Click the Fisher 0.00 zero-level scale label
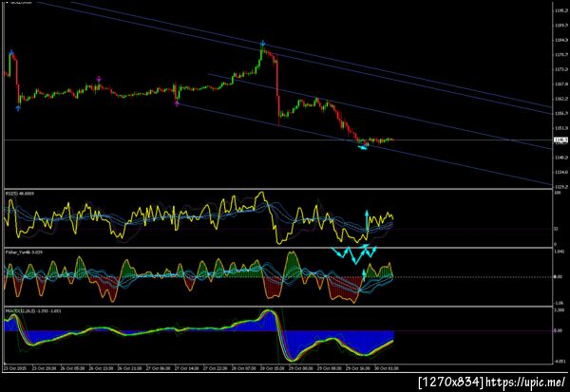 point(558,277)
